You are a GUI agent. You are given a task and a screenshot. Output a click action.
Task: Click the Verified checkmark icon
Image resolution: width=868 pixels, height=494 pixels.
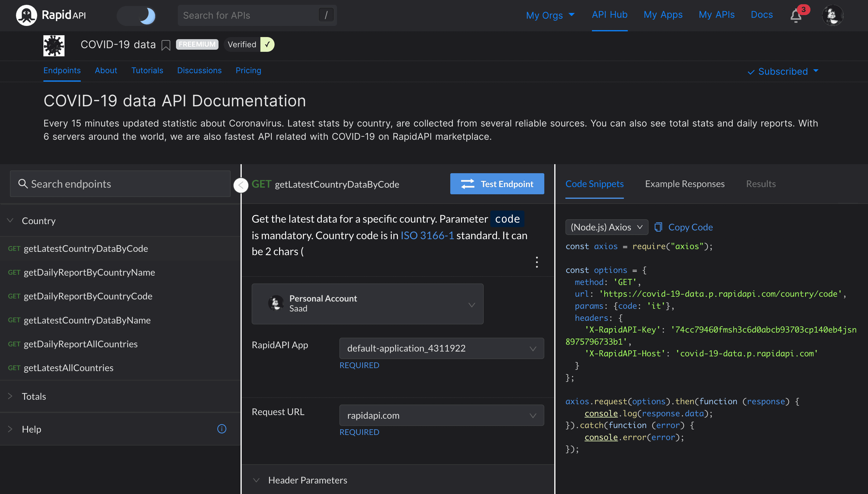(x=267, y=45)
